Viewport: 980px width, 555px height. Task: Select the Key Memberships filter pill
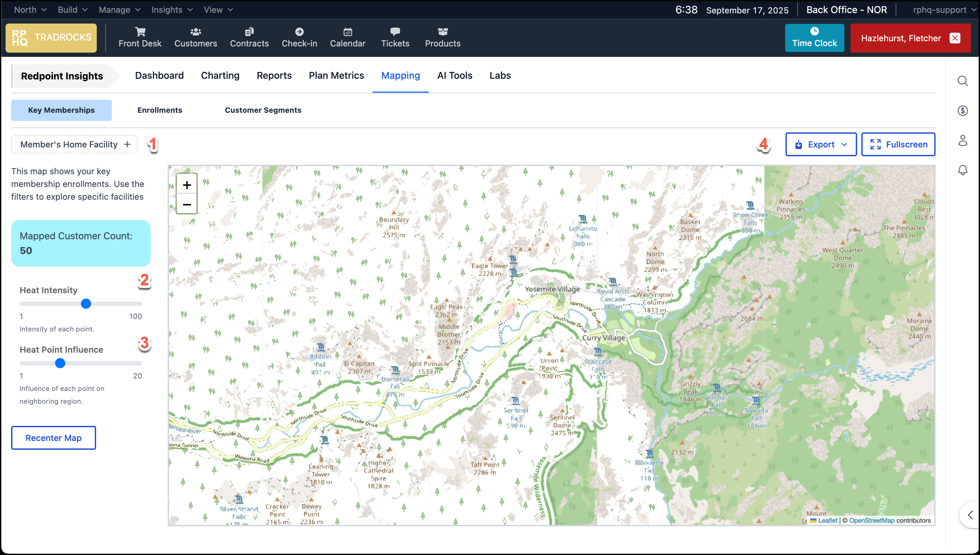tap(61, 110)
